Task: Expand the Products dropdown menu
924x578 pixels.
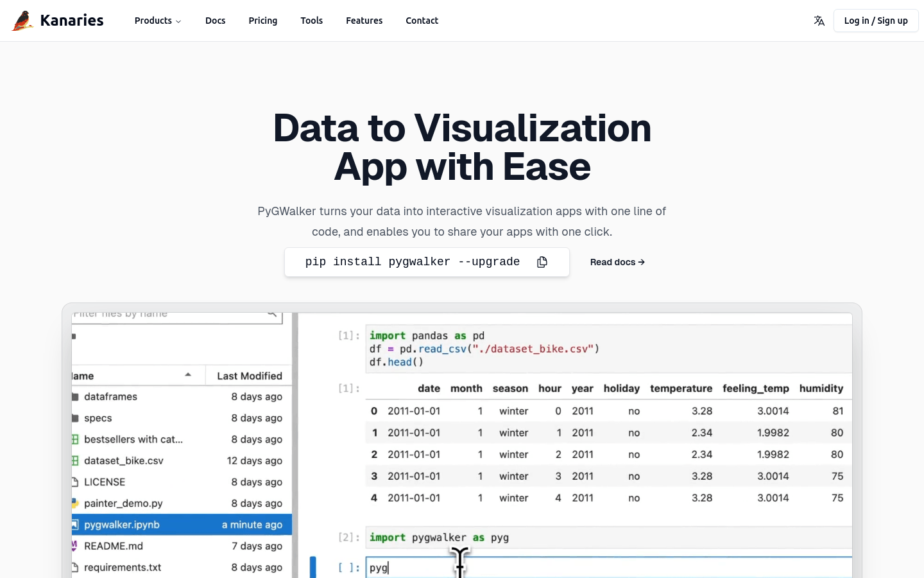Action: point(157,21)
